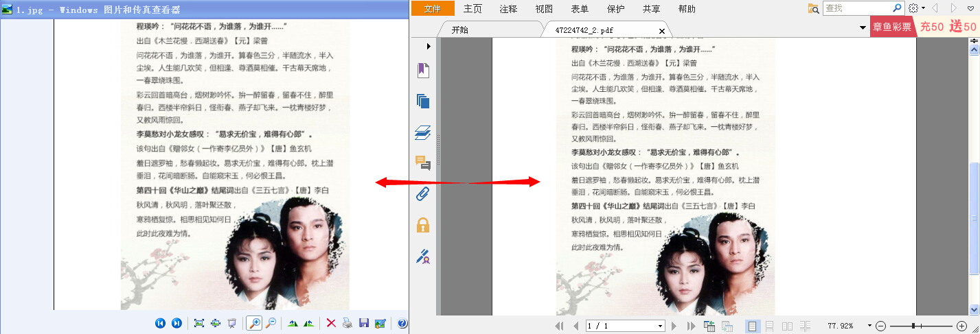This screenshot has height=334, width=980.
Task: Open 视图 ribbon tab
Action: (544, 8)
